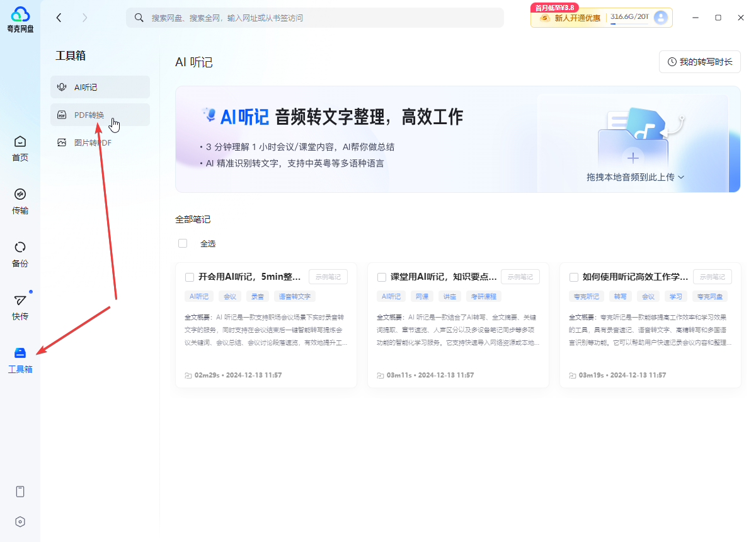Click the coin icon on promotion banner

(544, 18)
